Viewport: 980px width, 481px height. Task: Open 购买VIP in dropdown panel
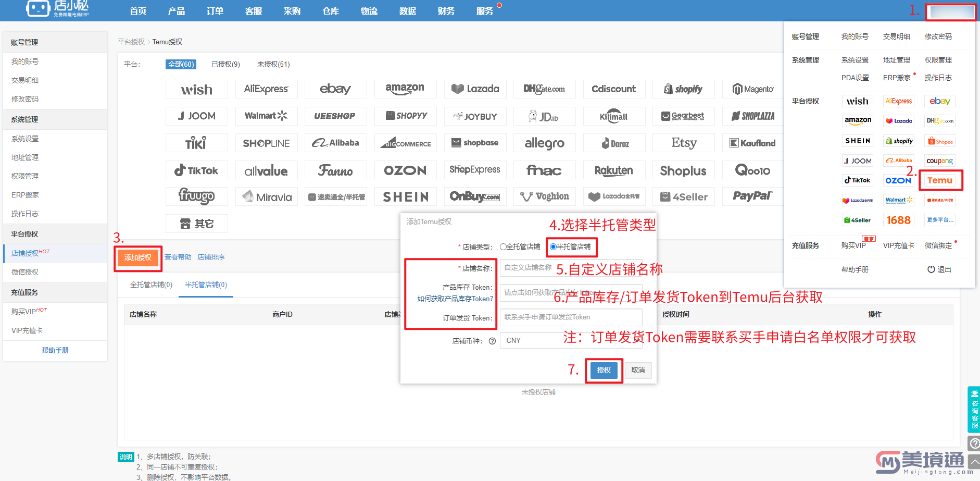[853, 245]
